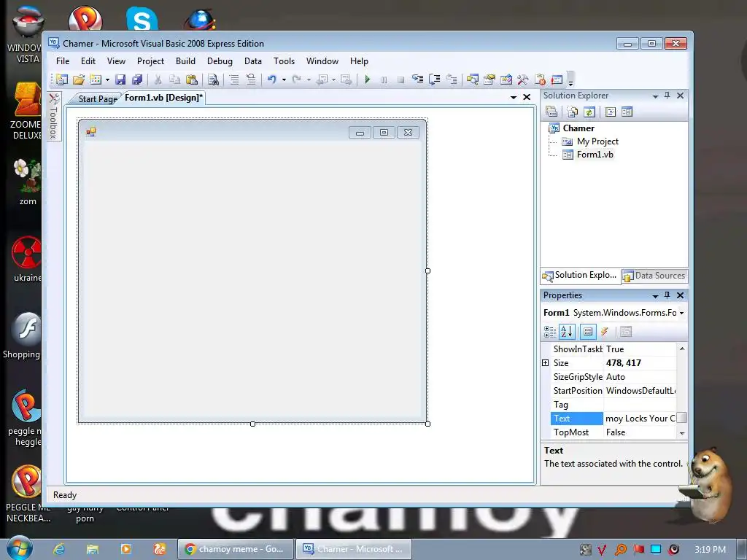Image resolution: width=747 pixels, height=560 pixels.
Task: Click the Undo arrow icon
Action: pyautogui.click(x=271, y=79)
